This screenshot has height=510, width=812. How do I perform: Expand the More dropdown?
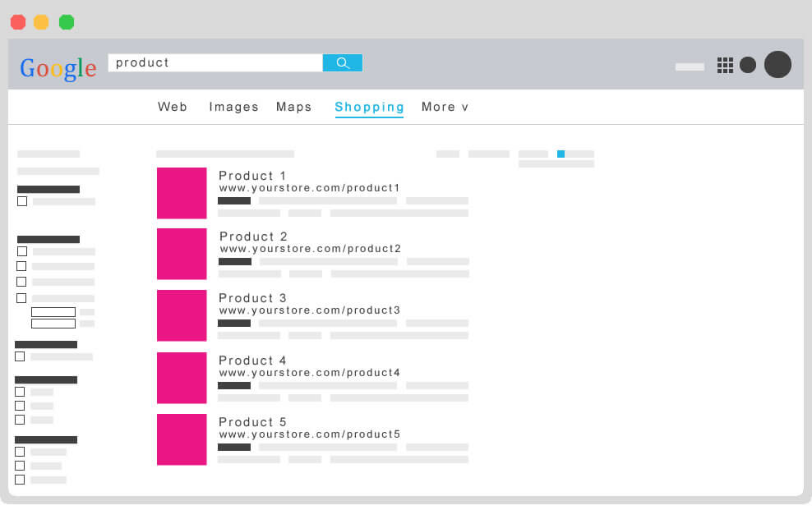point(445,107)
